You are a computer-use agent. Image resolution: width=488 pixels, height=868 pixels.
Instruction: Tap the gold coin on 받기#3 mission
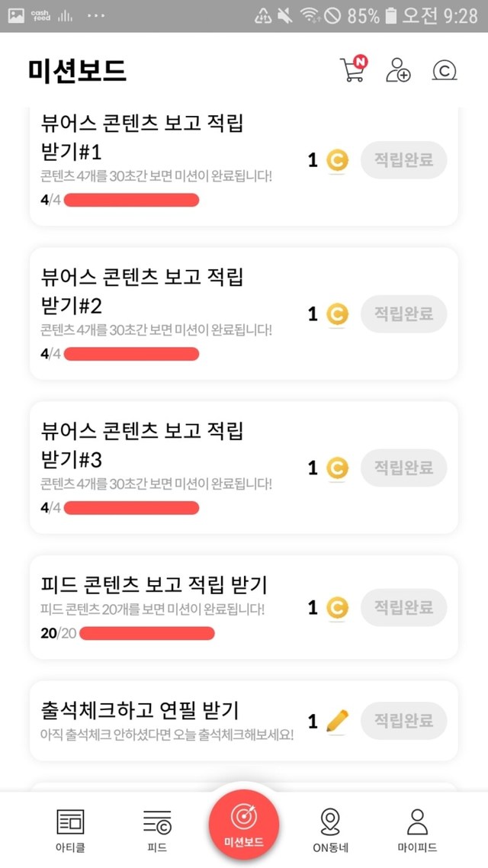point(337,468)
